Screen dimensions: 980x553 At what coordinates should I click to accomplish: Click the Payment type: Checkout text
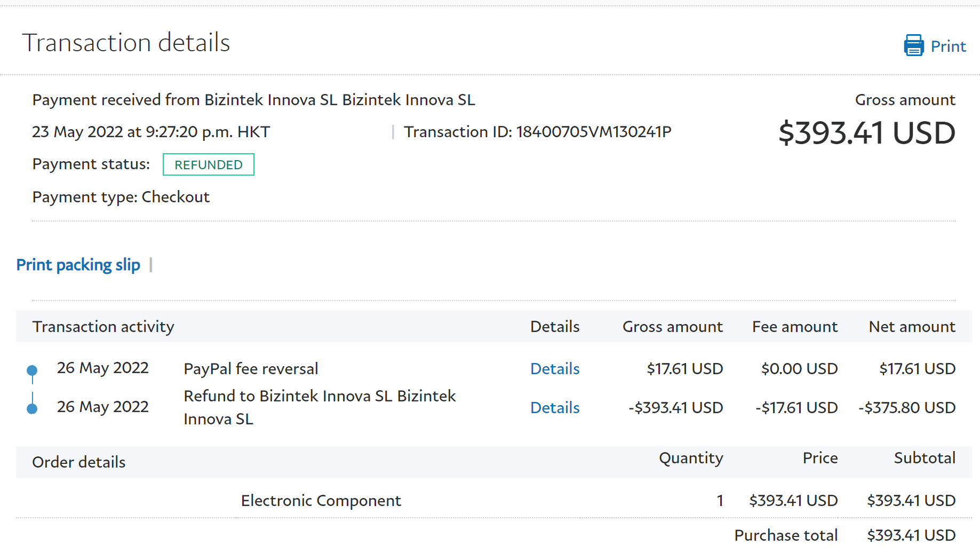[121, 197]
